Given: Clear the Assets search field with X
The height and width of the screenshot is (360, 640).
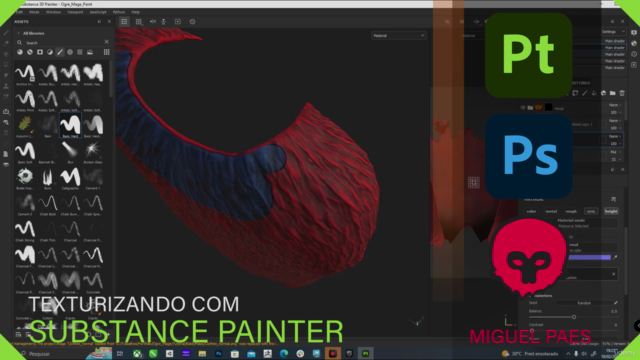Looking at the screenshot, I should (x=107, y=42).
